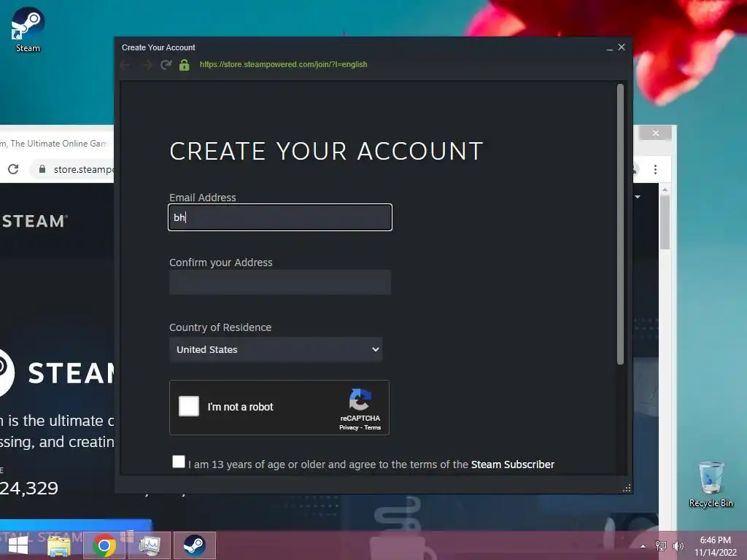Check the I'm not a robot box

(189, 406)
